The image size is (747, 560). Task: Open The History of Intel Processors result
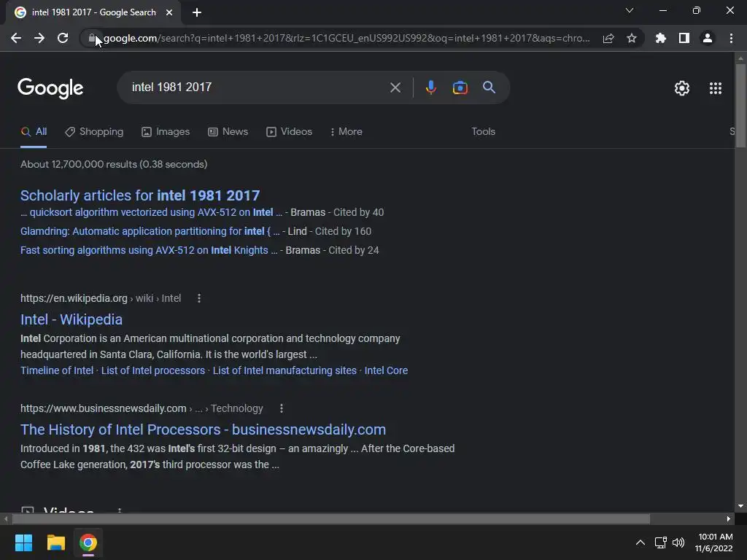[203, 429]
